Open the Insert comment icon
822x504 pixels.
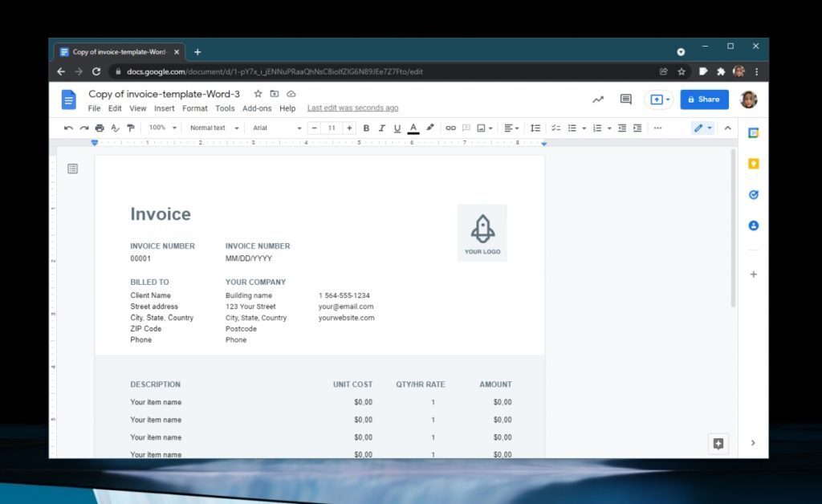pos(466,128)
